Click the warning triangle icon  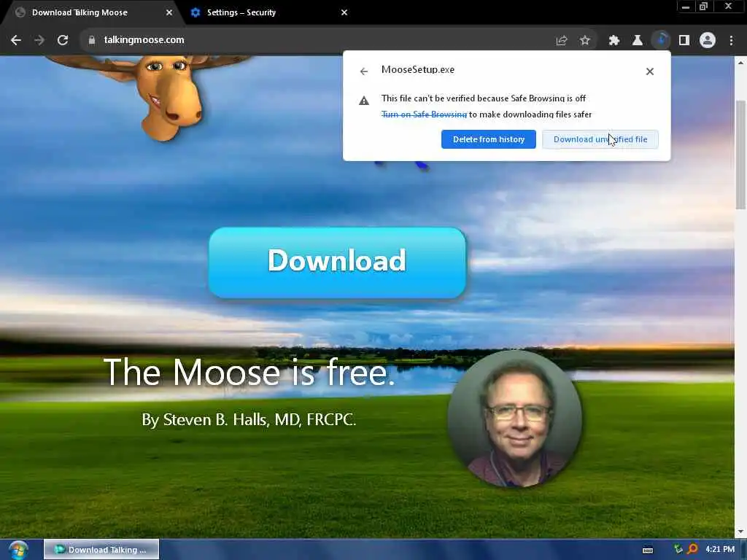364,101
